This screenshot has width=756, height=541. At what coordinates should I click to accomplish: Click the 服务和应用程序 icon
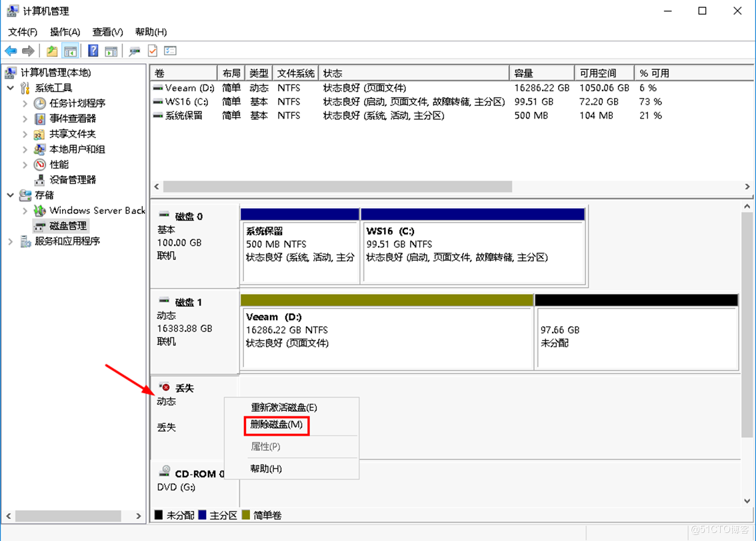pos(25,241)
